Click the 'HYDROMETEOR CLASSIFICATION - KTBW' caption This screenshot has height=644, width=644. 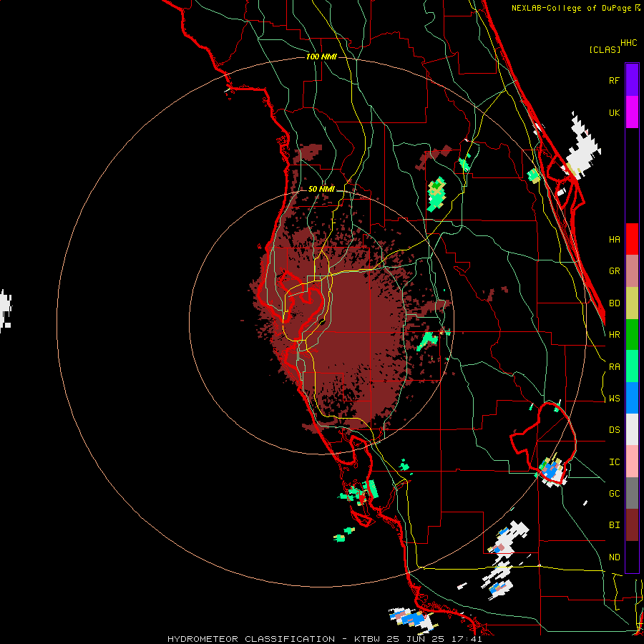click(x=273, y=639)
